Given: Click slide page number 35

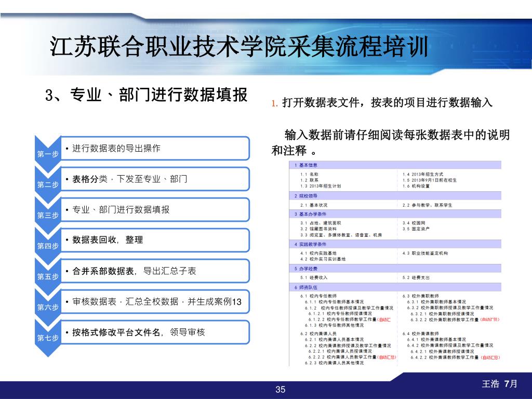Looking at the screenshot, I should (280, 390).
